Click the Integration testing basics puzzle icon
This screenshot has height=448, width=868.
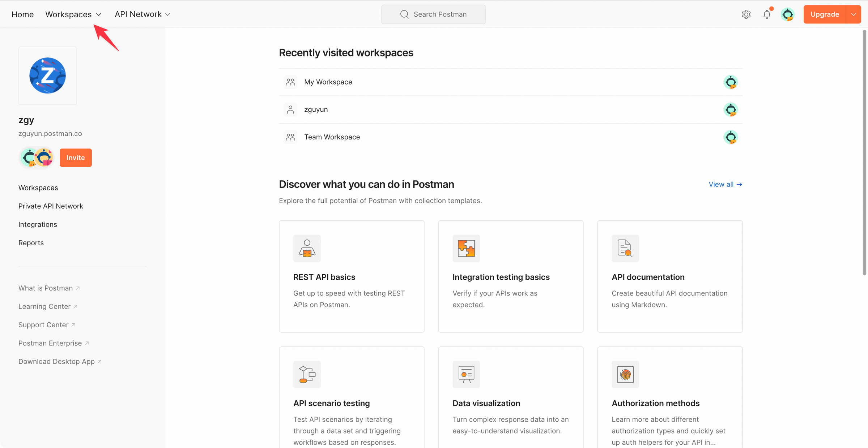coord(466,248)
